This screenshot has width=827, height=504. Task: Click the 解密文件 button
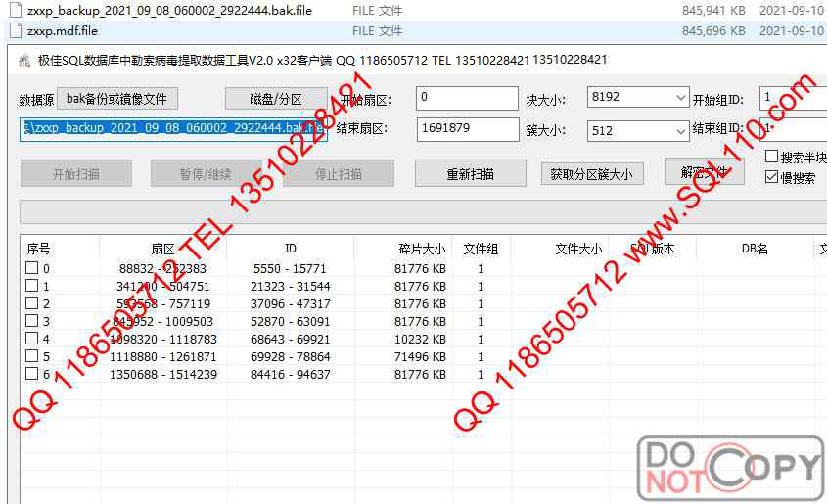tap(704, 172)
